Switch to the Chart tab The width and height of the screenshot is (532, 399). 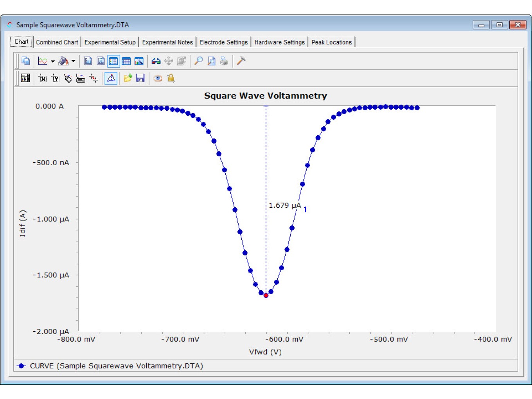click(22, 41)
